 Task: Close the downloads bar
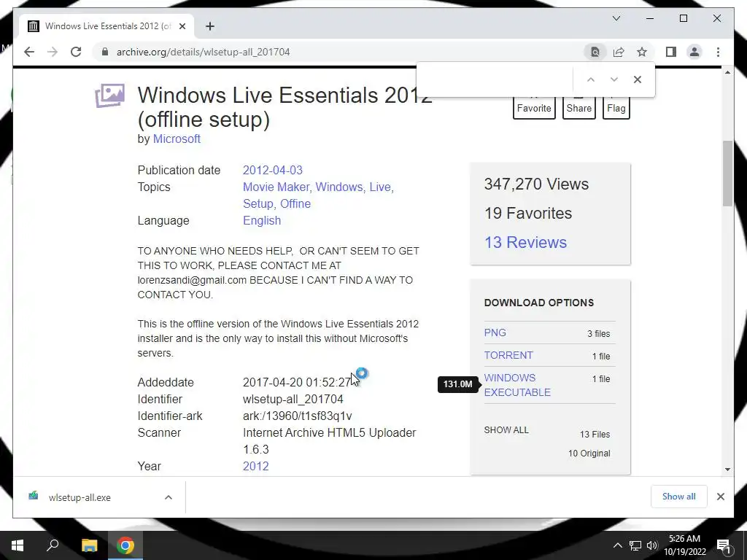(x=720, y=497)
